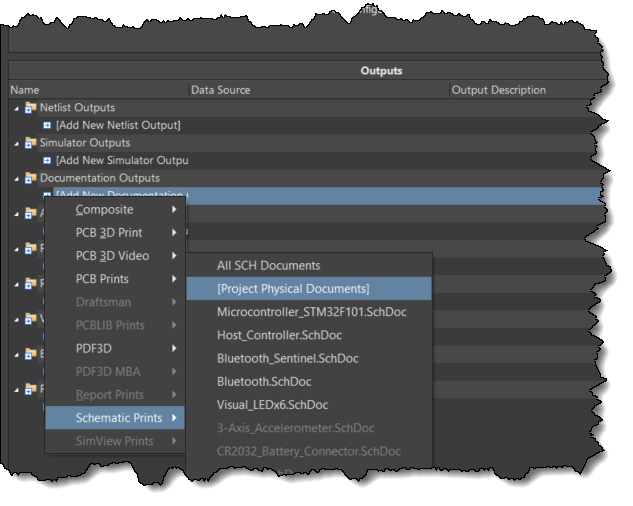Viewport: 633px width, 506px height.
Task: Pick PDF3D in the context menu
Action: click(94, 348)
